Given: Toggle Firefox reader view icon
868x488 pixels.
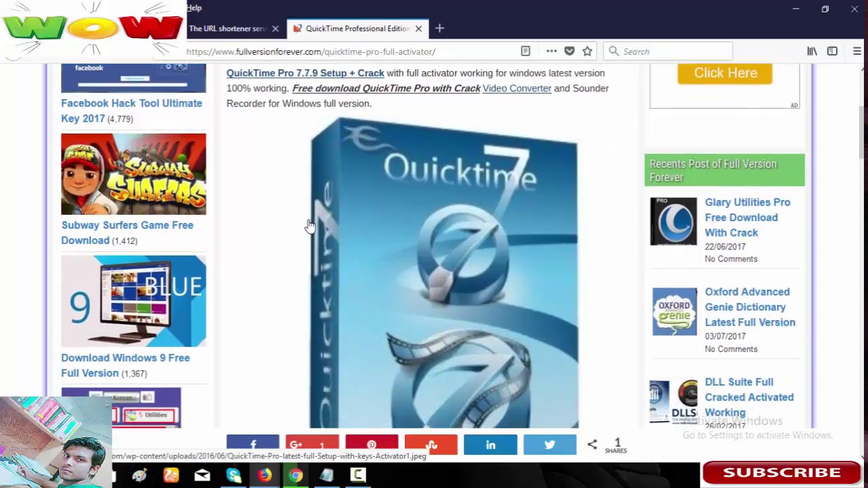Looking at the screenshot, I should 525,52.
